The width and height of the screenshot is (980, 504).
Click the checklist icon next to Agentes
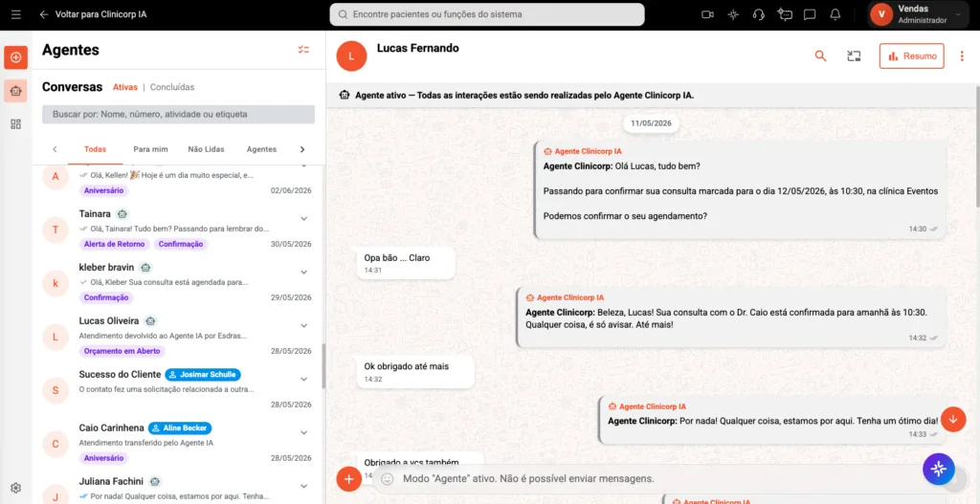click(303, 50)
